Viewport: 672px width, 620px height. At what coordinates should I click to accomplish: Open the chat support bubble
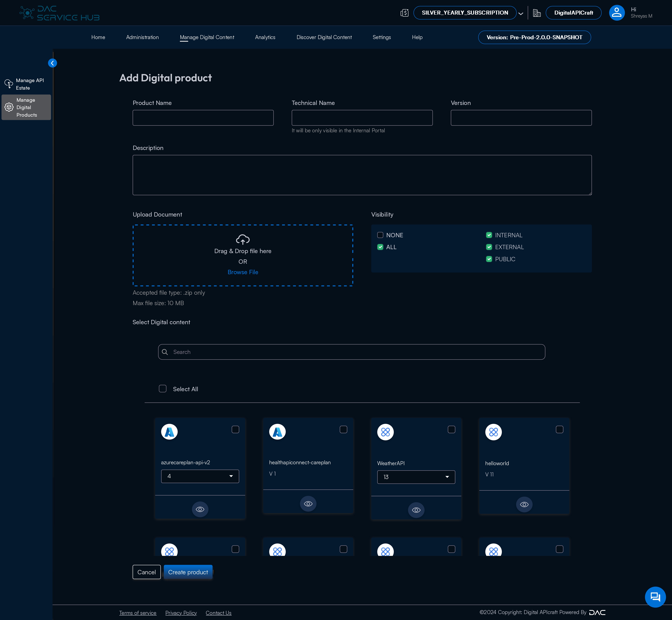655,597
